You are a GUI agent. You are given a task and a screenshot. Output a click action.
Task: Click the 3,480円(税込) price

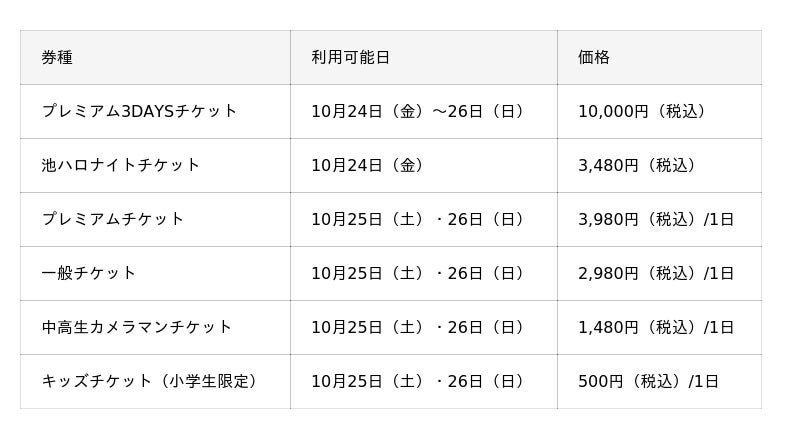(x=639, y=166)
